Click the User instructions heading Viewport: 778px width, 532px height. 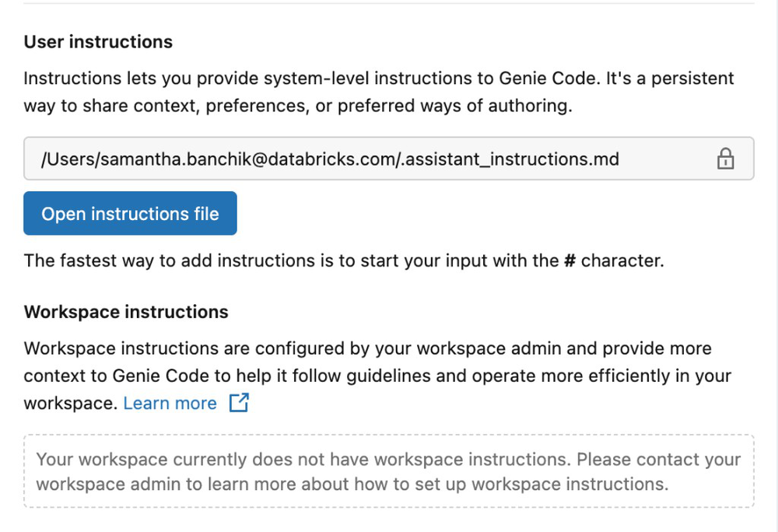click(x=98, y=41)
